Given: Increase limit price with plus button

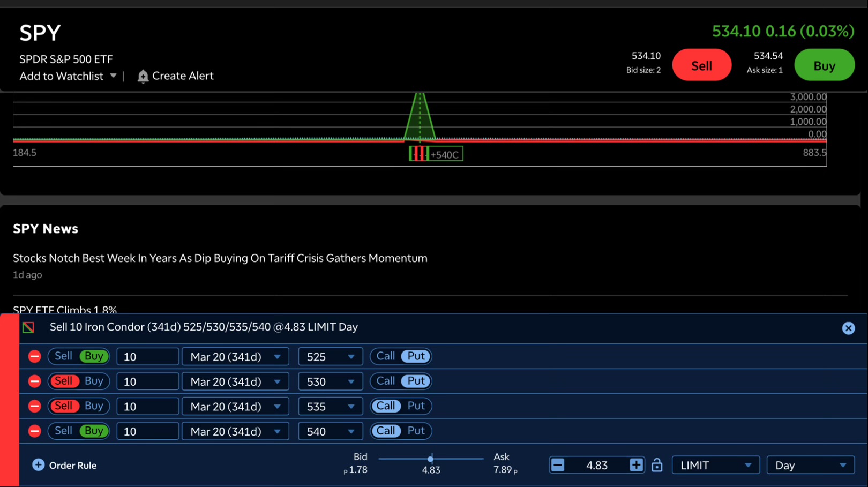Looking at the screenshot, I should pyautogui.click(x=636, y=465).
